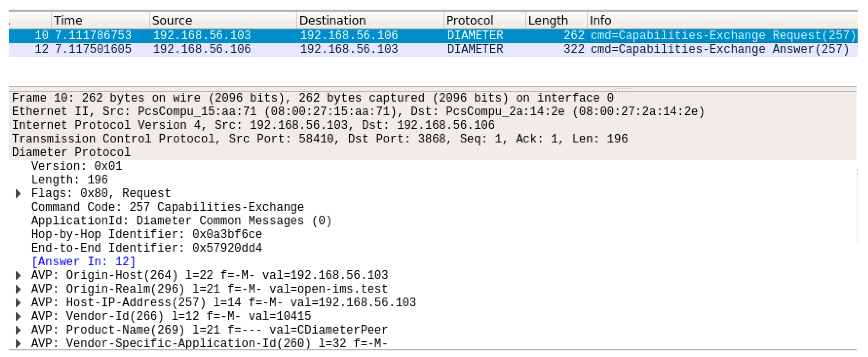The height and width of the screenshot is (357, 868).
Task: Select the Transmission Control Protocol line
Action: [x=319, y=139]
